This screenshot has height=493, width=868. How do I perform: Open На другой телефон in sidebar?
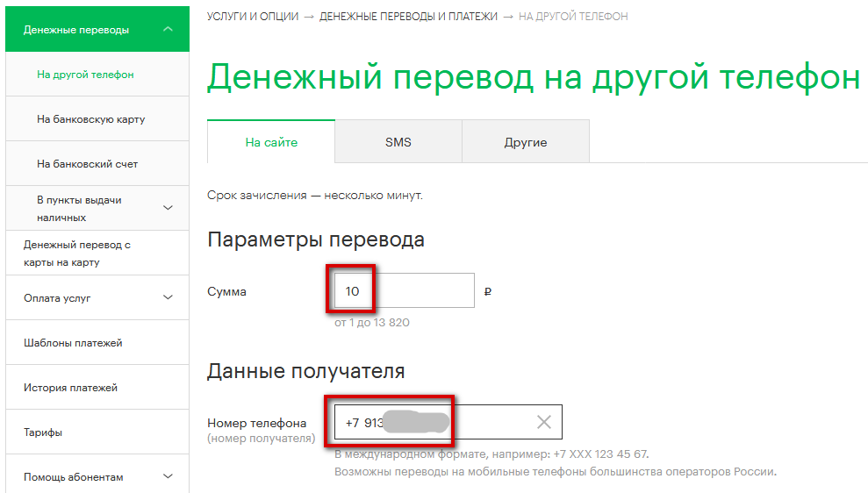pyautogui.click(x=85, y=75)
